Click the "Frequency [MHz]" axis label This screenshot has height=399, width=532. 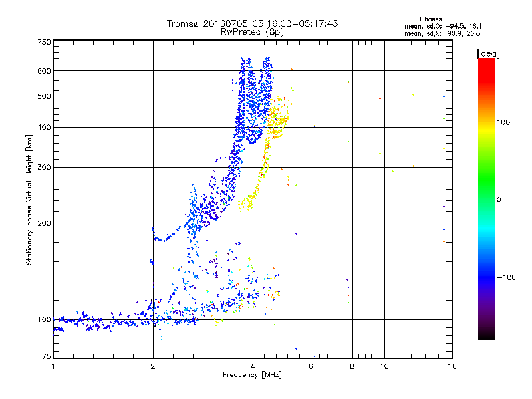(252, 375)
